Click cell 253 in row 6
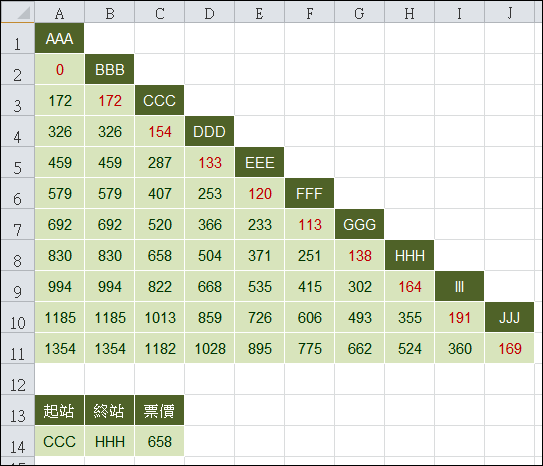The width and height of the screenshot is (543, 466). [x=210, y=193]
